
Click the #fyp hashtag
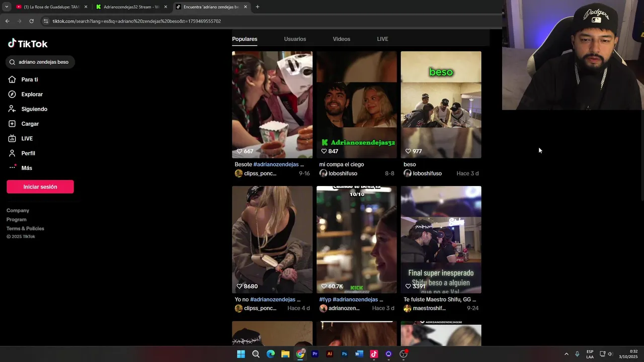pyautogui.click(x=325, y=299)
